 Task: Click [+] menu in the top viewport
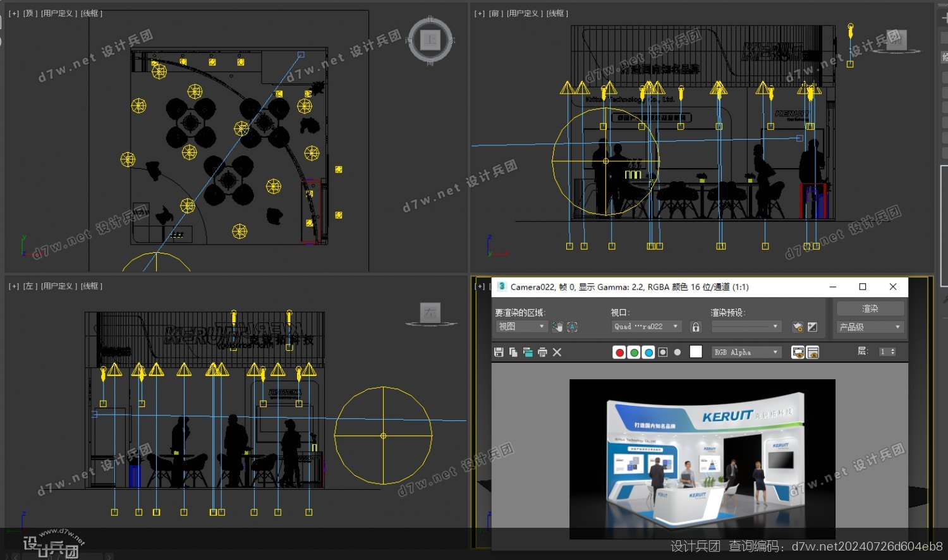point(14,13)
